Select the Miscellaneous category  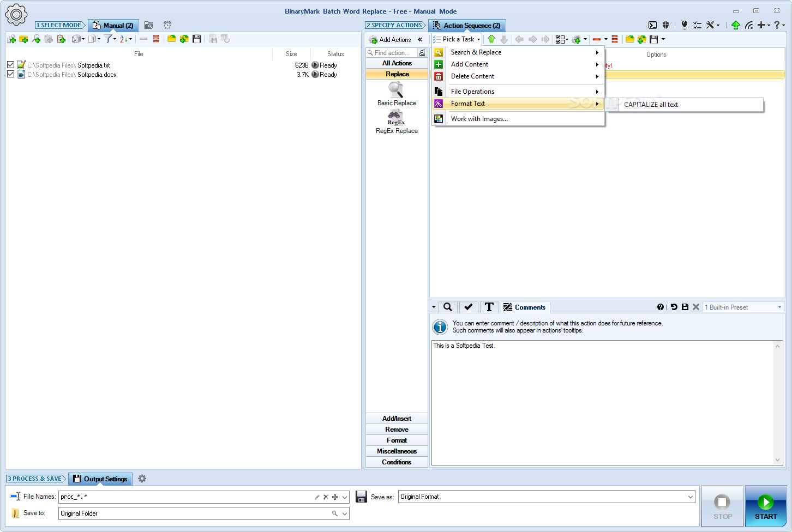(397, 451)
